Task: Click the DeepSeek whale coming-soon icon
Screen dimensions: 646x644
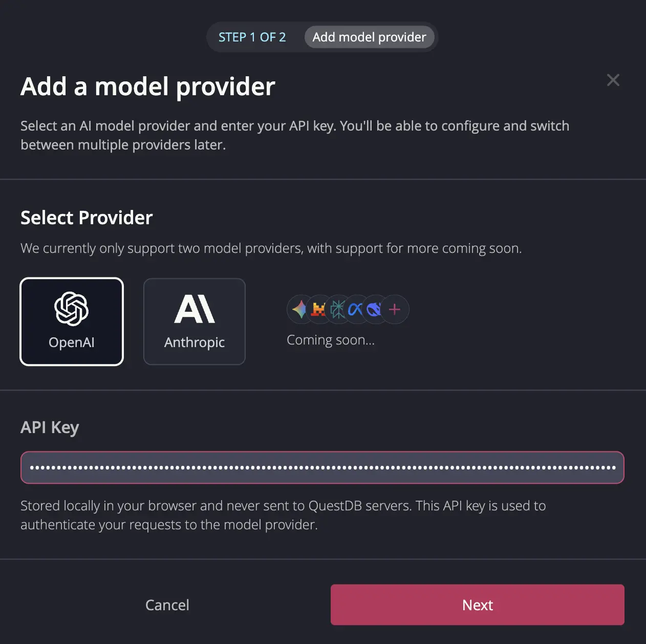Action: [375, 309]
